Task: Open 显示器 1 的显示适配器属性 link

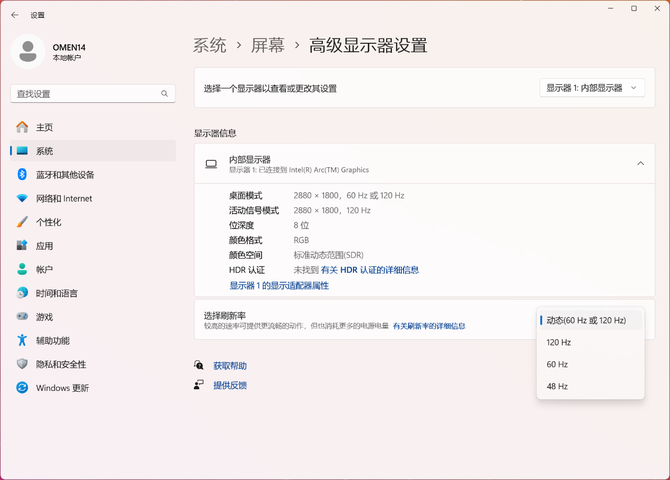Action: (279, 286)
